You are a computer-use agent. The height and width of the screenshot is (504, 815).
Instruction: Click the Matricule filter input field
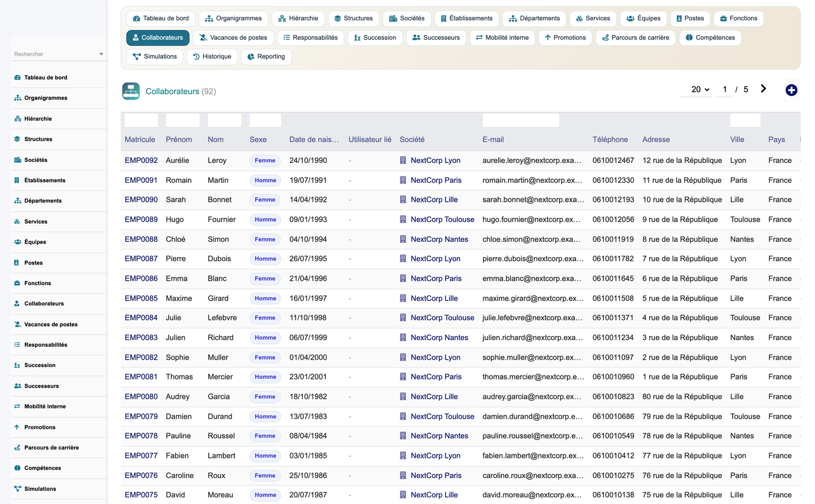point(141,120)
